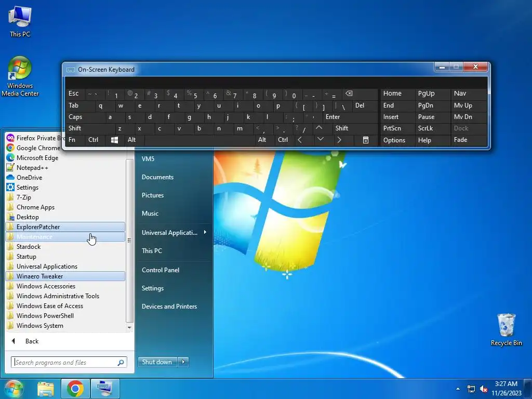Expand the Stardock folder
This screenshot has height=399, width=532.
(65, 247)
